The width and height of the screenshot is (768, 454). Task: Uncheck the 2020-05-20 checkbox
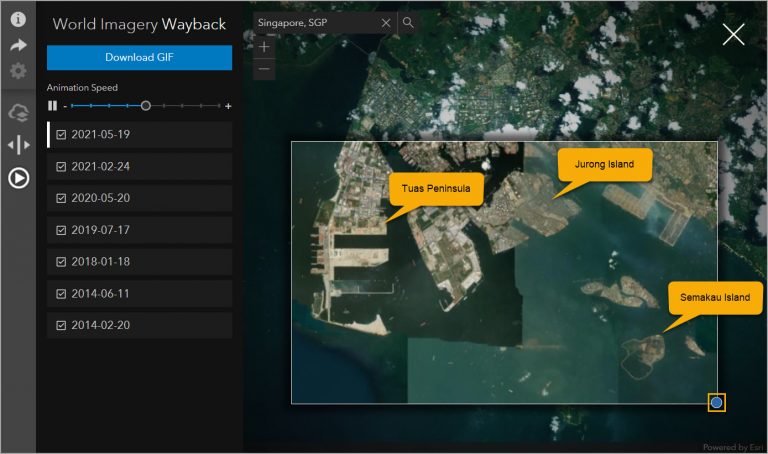(x=61, y=198)
